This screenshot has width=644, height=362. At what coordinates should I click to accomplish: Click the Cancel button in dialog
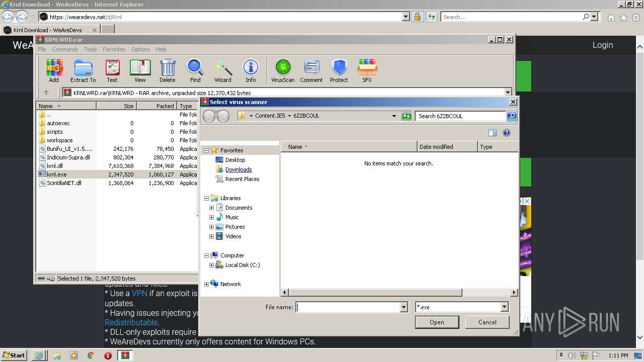[x=487, y=322]
